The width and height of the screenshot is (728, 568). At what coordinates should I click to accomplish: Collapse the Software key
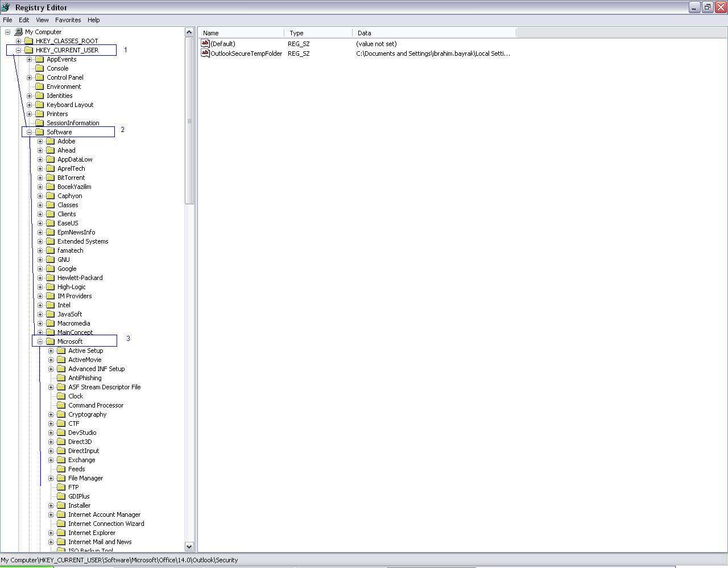point(29,132)
